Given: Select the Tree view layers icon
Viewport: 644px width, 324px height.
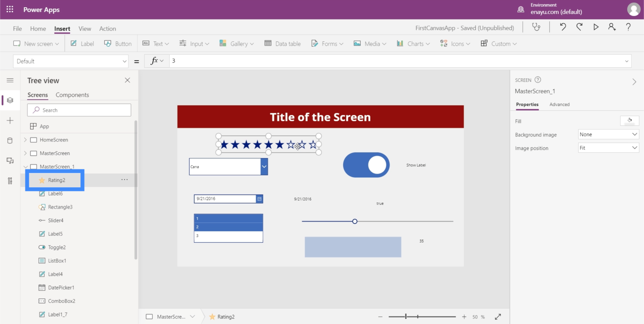Looking at the screenshot, I should click(x=10, y=100).
